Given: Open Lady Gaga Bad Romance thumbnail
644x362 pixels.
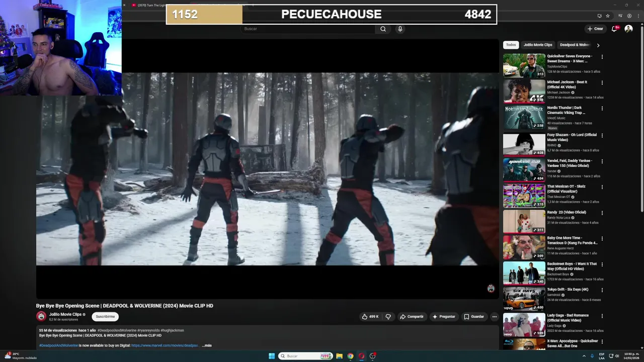Looking at the screenshot, I should point(524,324).
